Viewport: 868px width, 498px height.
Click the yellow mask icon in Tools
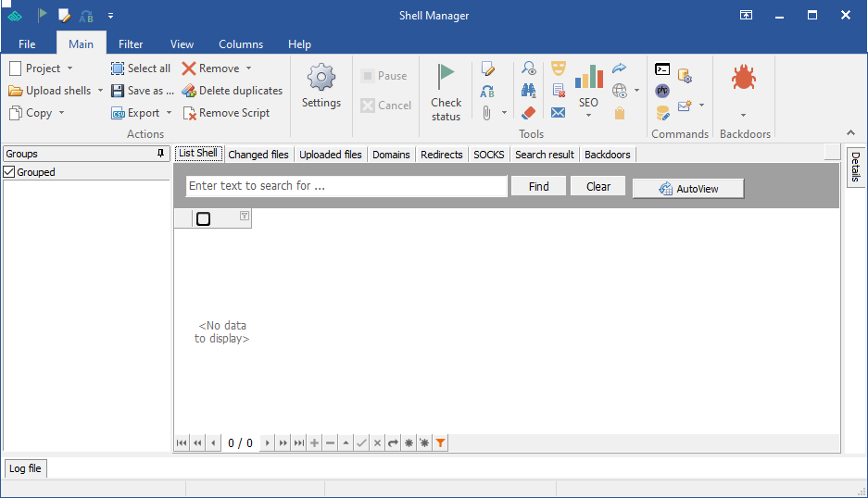[x=558, y=68]
